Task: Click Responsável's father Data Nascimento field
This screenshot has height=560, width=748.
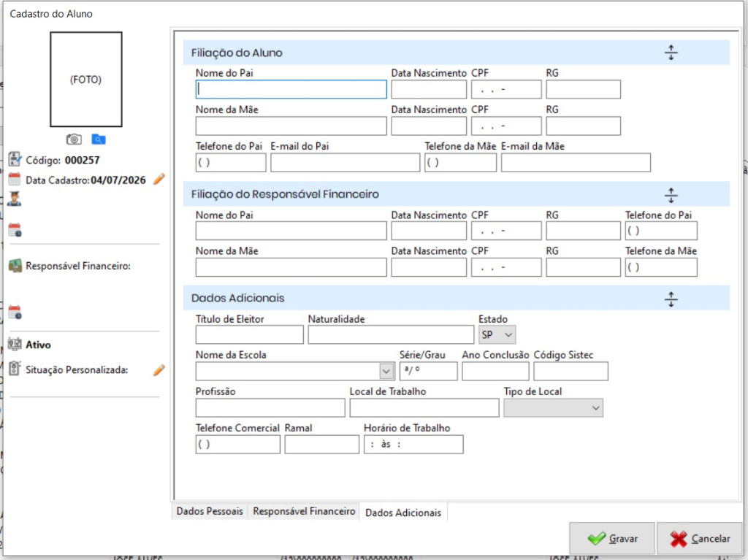Action: pyautogui.click(x=429, y=231)
